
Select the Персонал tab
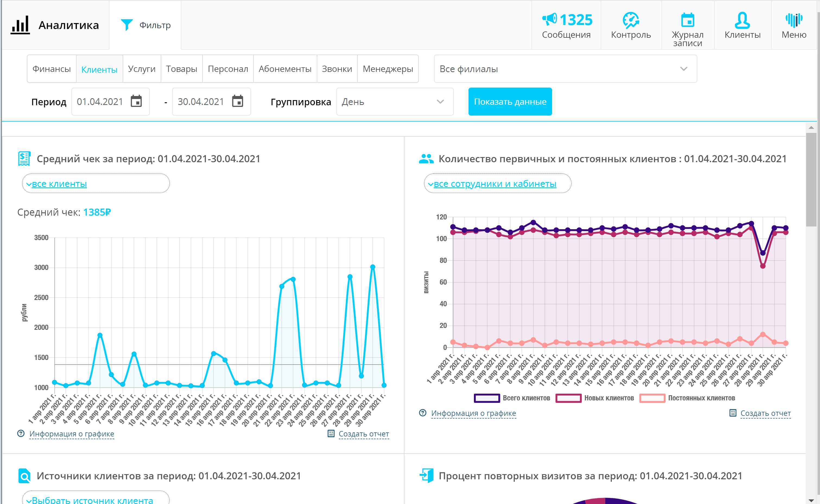(x=228, y=69)
